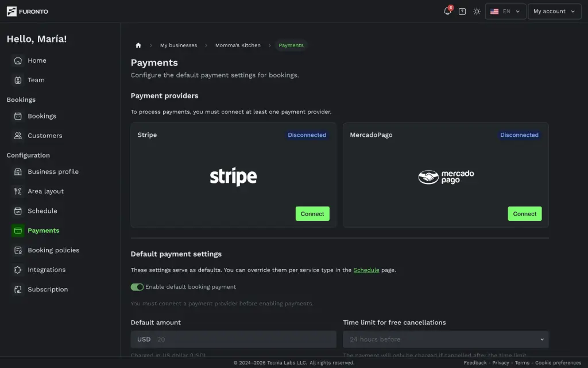Screen dimensions: 588x368
Task: Click the Home sidebar icon
Action: tap(18, 60)
